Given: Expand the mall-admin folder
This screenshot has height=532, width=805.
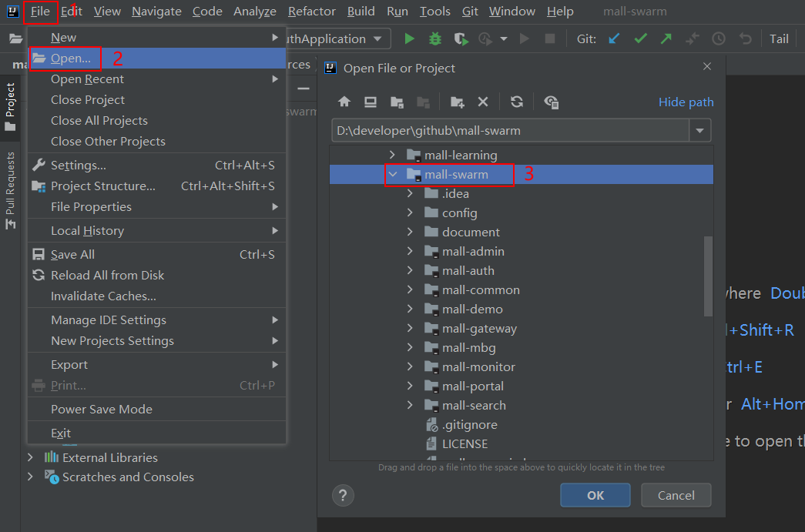Looking at the screenshot, I should 410,252.
